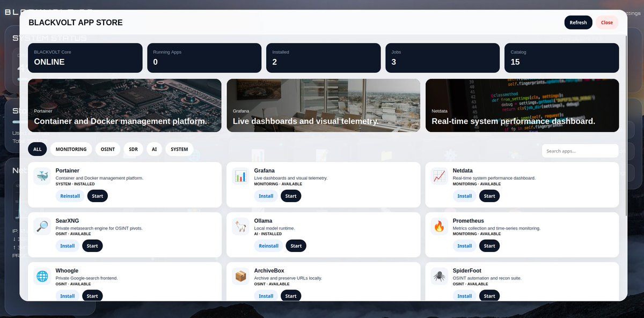Click the Portainer whale icon
The image size is (644, 318).
[42, 176]
